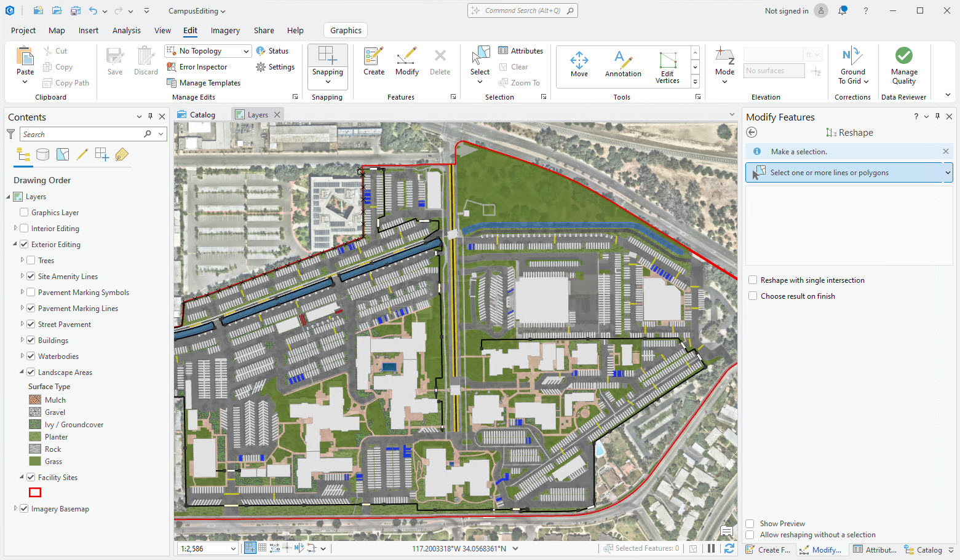
Task: Select the Move tool in Tools gallery
Action: click(579, 65)
